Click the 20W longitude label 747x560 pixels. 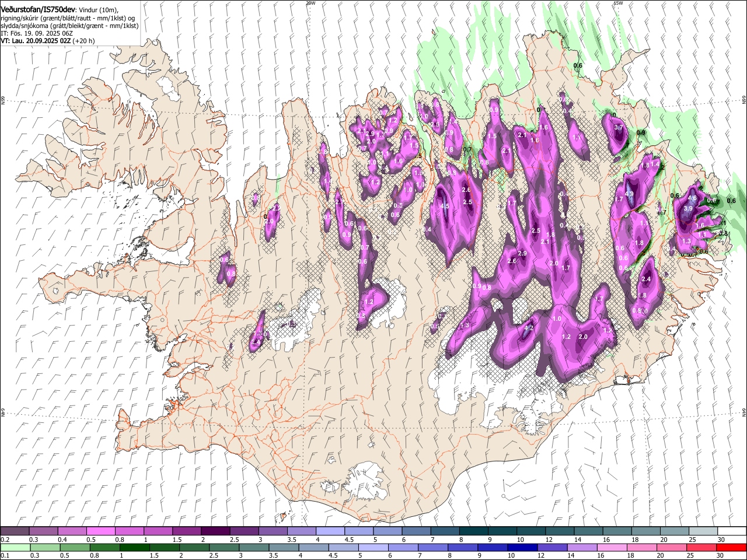point(310,3)
